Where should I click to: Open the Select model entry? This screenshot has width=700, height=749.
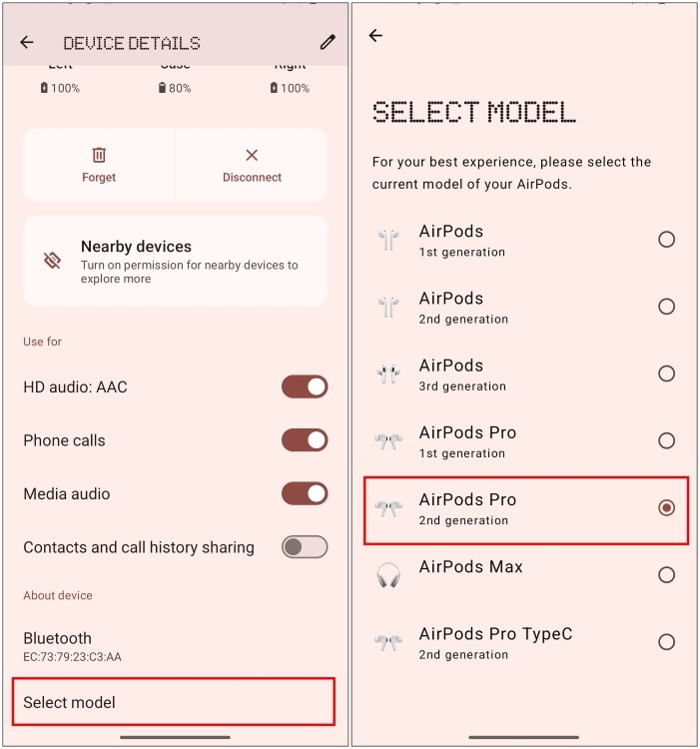(x=174, y=702)
